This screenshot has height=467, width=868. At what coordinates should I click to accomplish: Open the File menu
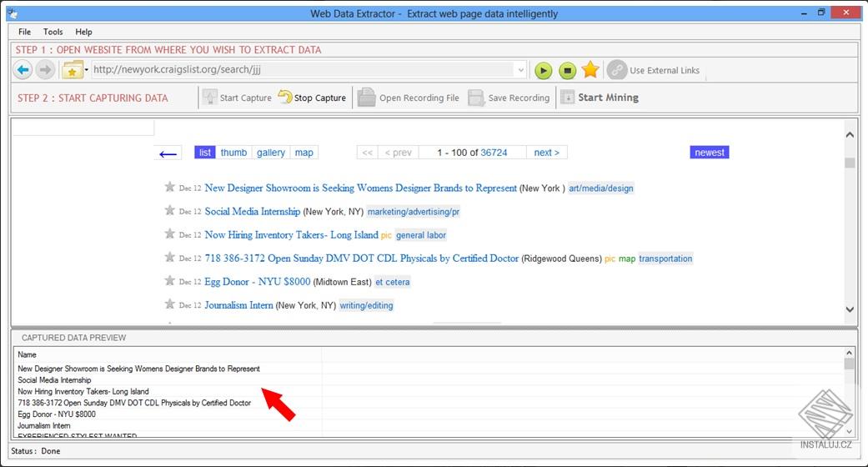(x=24, y=32)
